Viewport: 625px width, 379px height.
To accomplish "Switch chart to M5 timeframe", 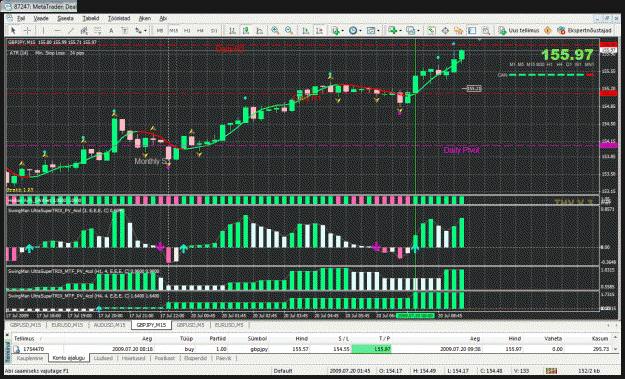I will [x=160, y=30].
